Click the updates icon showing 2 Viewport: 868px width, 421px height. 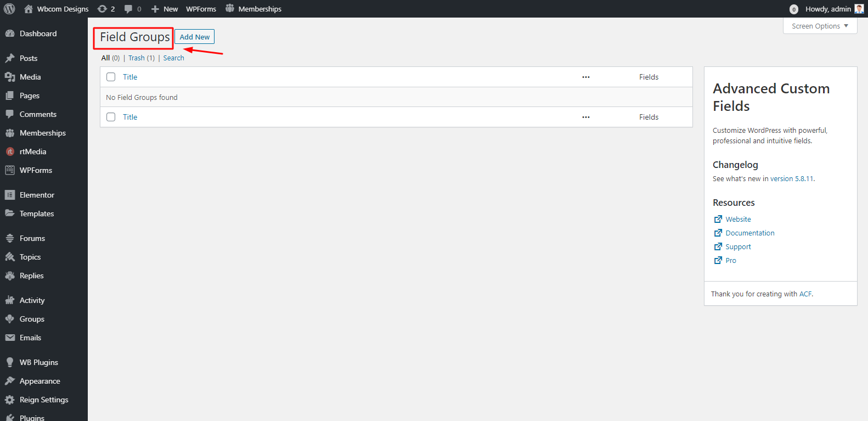pos(102,9)
